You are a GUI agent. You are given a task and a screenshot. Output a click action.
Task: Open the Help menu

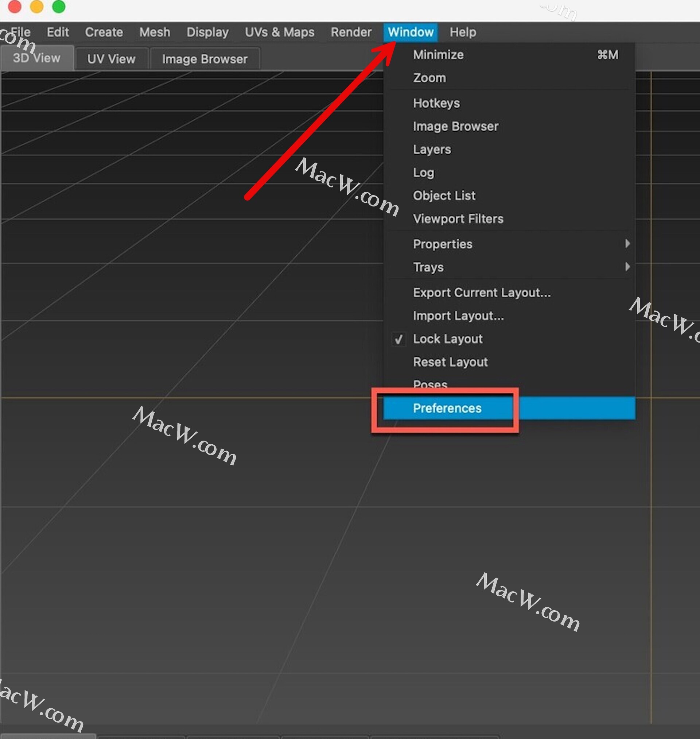[x=463, y=32]
